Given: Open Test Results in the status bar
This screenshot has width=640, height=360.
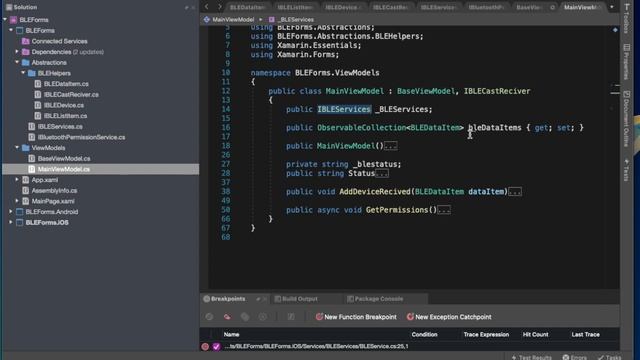Looking at the screenshot, I should (x=531, y=357).
